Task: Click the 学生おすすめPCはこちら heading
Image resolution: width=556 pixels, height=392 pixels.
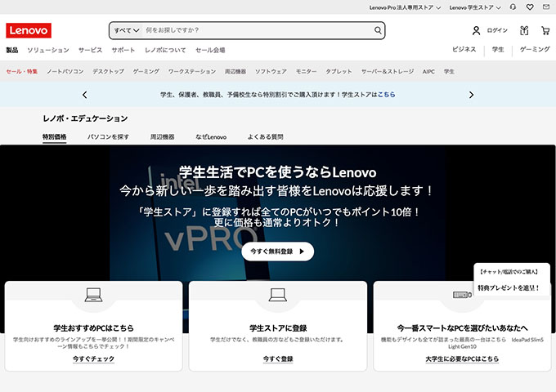Action: (x=93, y=328)
